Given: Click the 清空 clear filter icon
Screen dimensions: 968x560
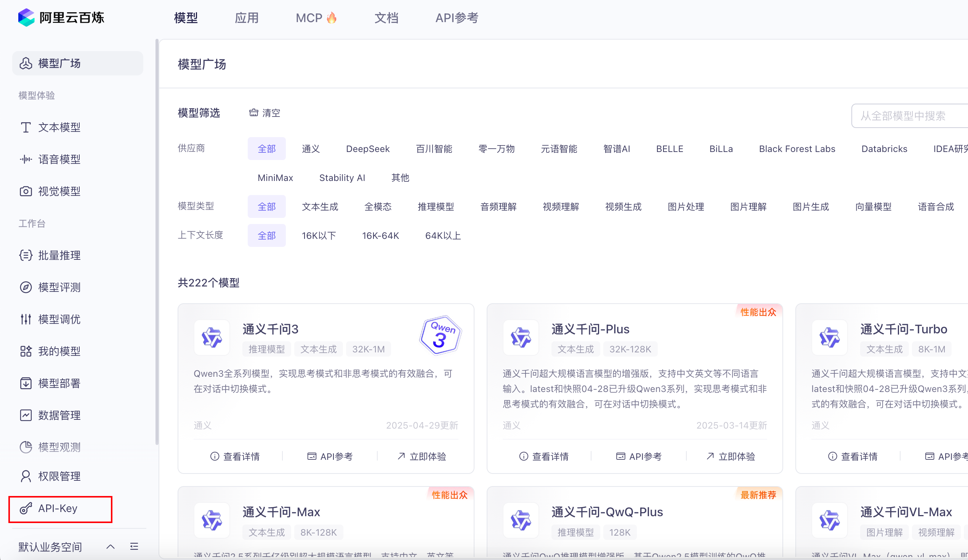Looking at the screenshot, I should pos(253,112).
